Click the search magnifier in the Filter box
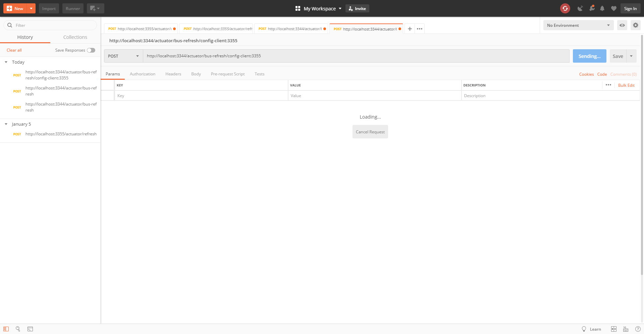Image resolution: width=644 pixels, height=334 pixels. point(10,25)
